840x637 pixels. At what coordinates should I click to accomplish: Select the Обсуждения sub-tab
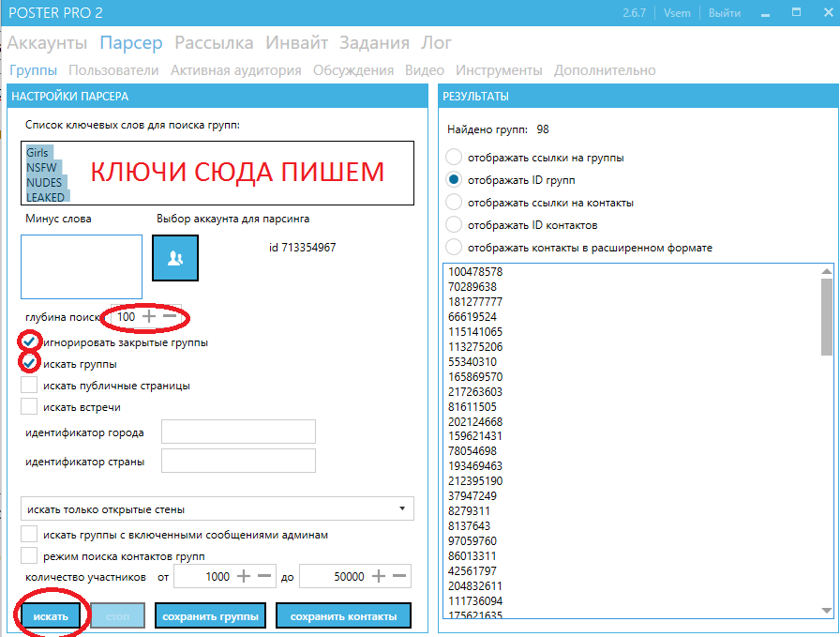tap(353, 70)
